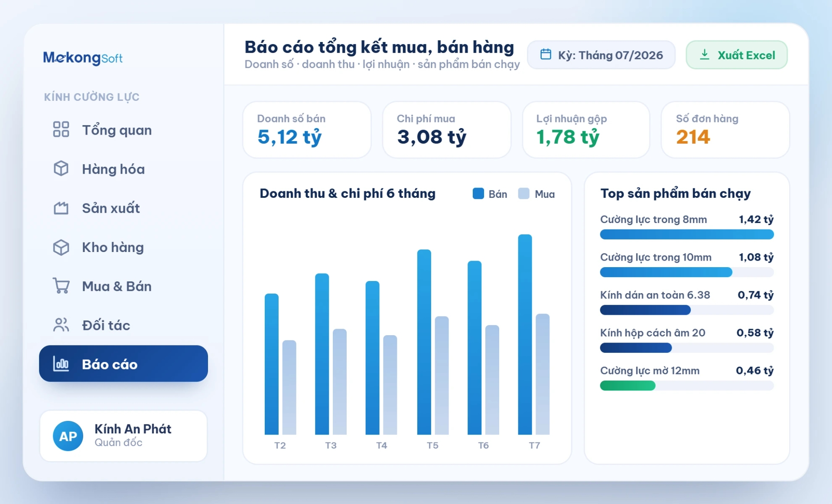Click the Hàng hóa box icon

61,168
